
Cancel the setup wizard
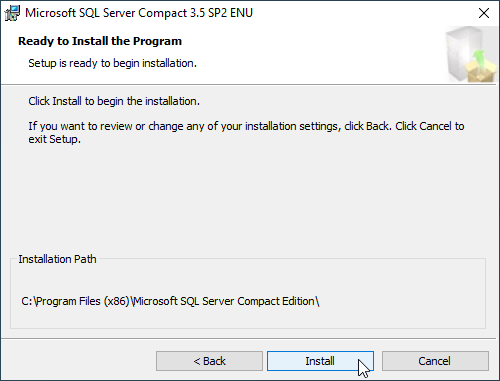[435, 361]
